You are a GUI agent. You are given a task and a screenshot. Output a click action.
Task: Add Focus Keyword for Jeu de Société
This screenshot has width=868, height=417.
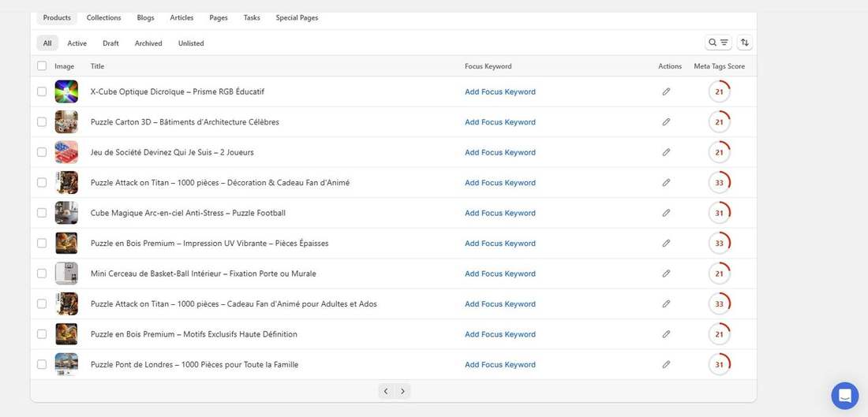click(x=500, y=152)
